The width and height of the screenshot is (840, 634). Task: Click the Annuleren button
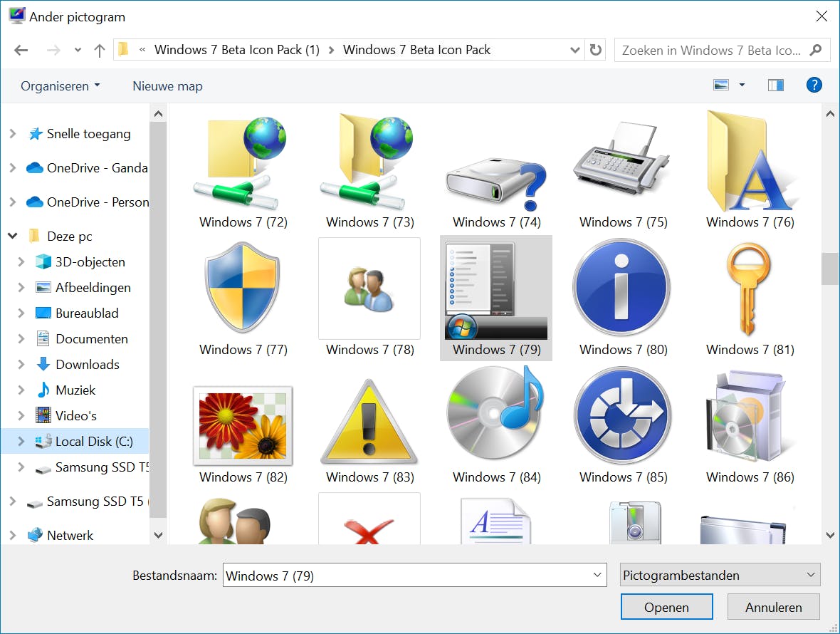tap(774, 607)
